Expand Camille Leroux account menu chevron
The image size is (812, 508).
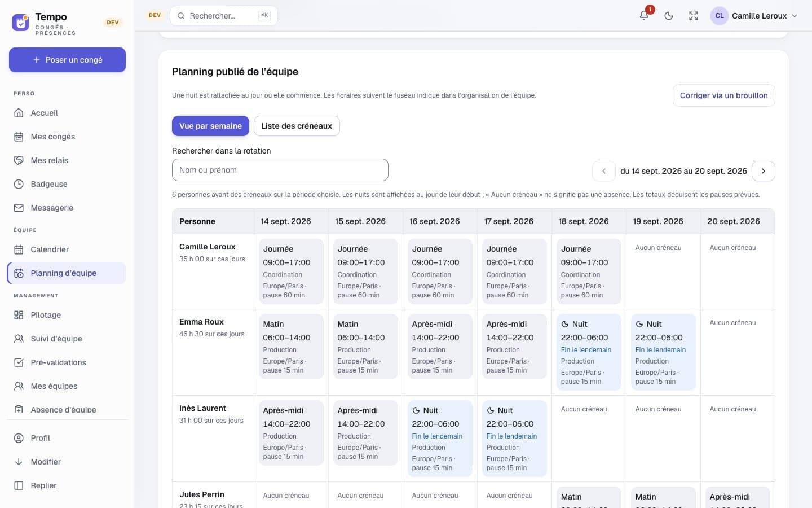click(x=795, y=16)
